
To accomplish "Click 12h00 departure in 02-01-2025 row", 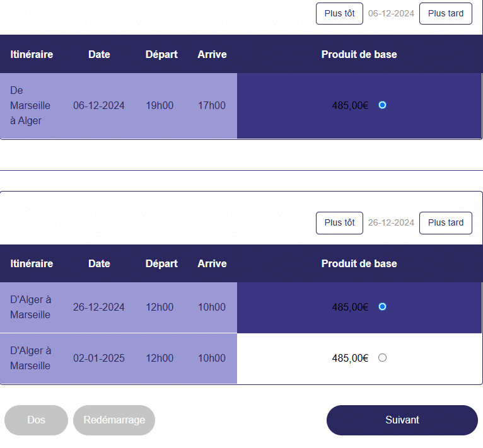I will click(160, 359).
